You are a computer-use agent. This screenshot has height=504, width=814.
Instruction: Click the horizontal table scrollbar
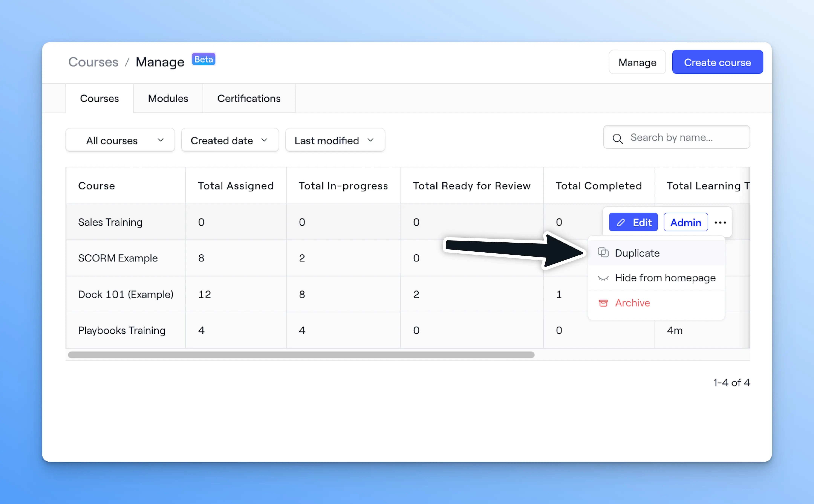tap(301, 355)
